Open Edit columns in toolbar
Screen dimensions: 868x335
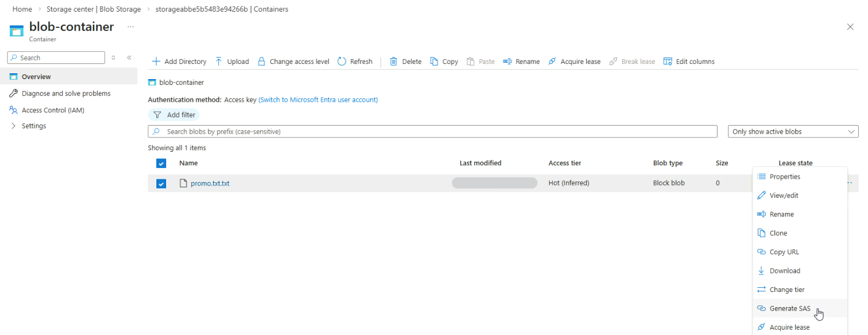[x=689, y=62]
